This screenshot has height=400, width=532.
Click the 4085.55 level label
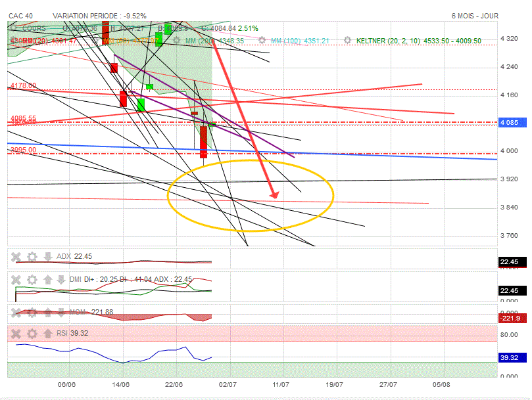[x=23, y=118]
